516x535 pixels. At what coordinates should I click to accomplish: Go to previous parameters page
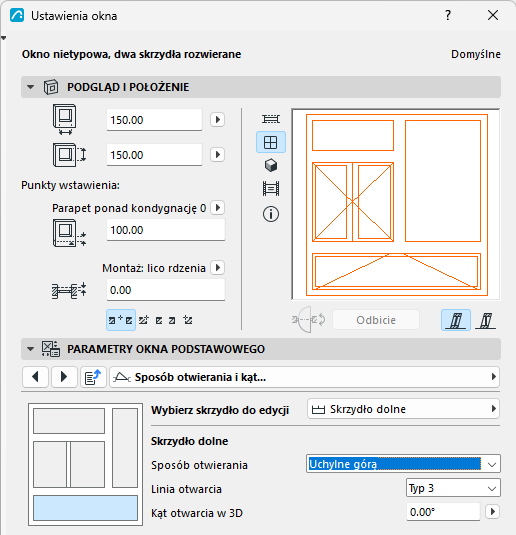click(35, 377)
